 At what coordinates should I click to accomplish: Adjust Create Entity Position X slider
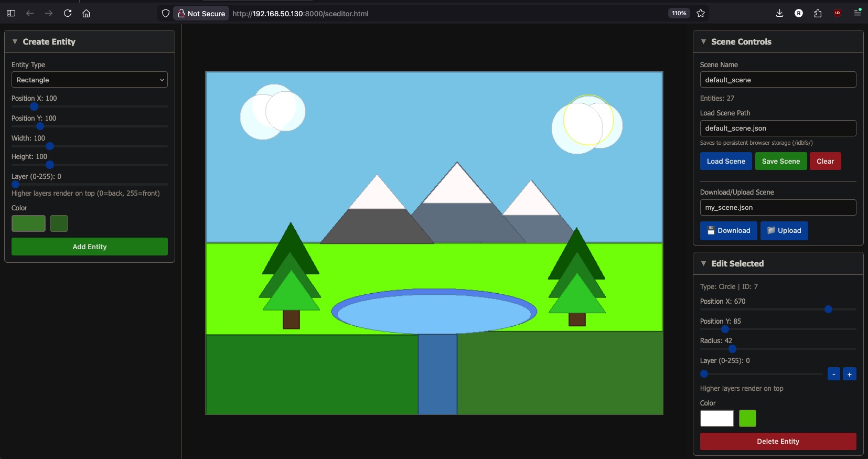click(90, 106)
